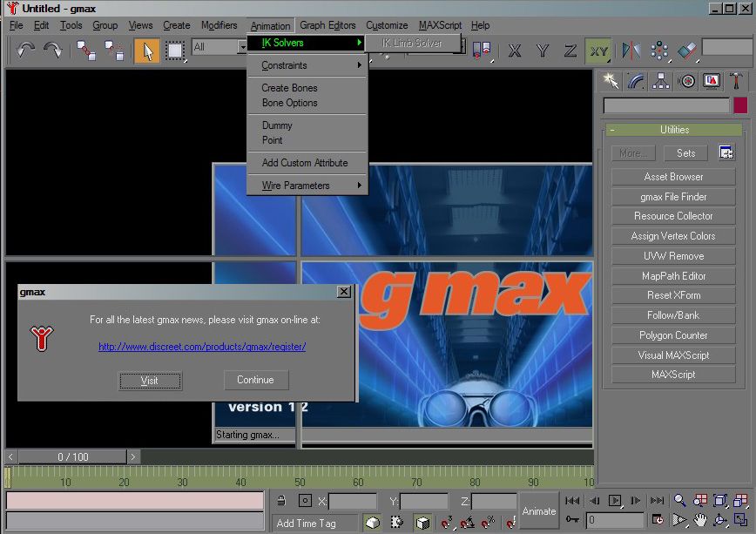
Task: Jump to the end frame
Action: click(658, 500)
